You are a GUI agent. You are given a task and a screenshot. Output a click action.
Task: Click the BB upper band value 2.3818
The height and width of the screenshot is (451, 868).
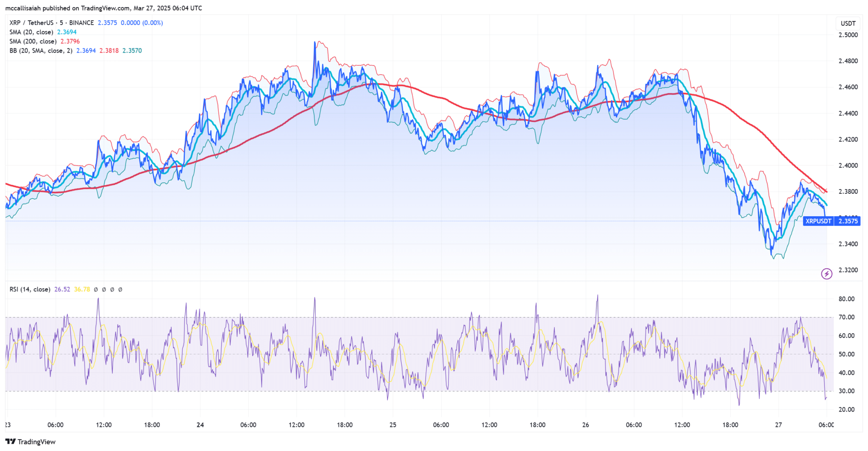[x=109, y=51]
